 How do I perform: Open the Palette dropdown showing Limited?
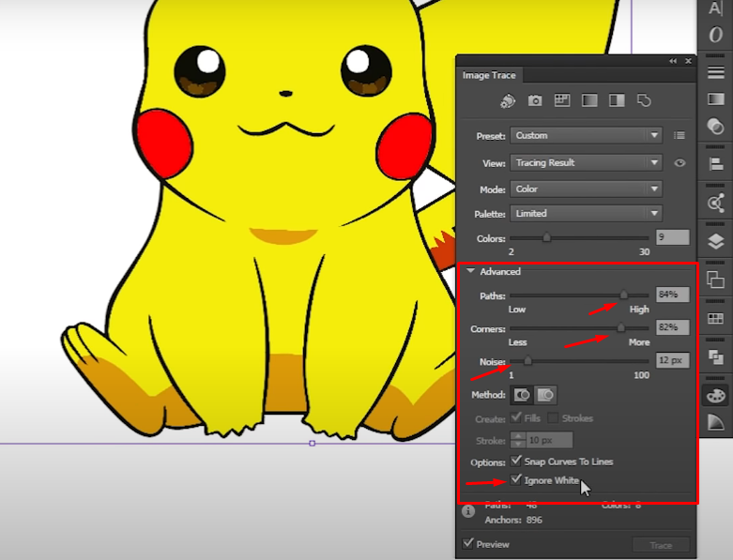(x=586, y=214)
